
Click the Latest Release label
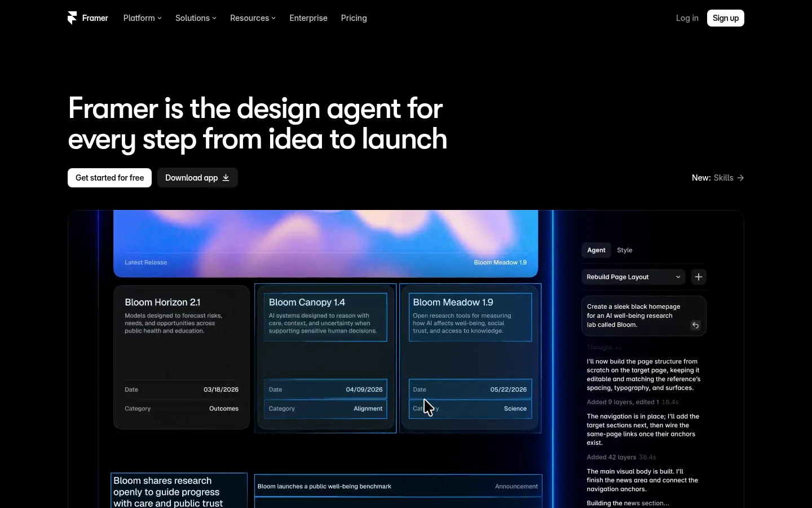coord(145,262)
